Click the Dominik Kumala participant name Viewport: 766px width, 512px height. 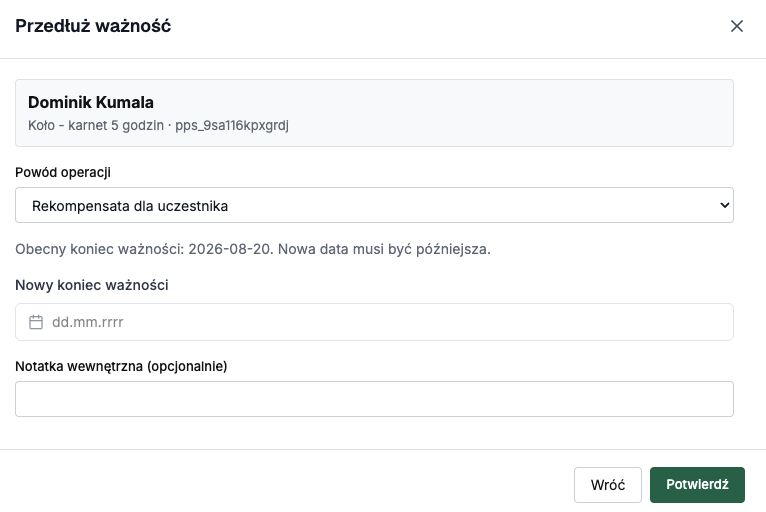click(91, 102)
